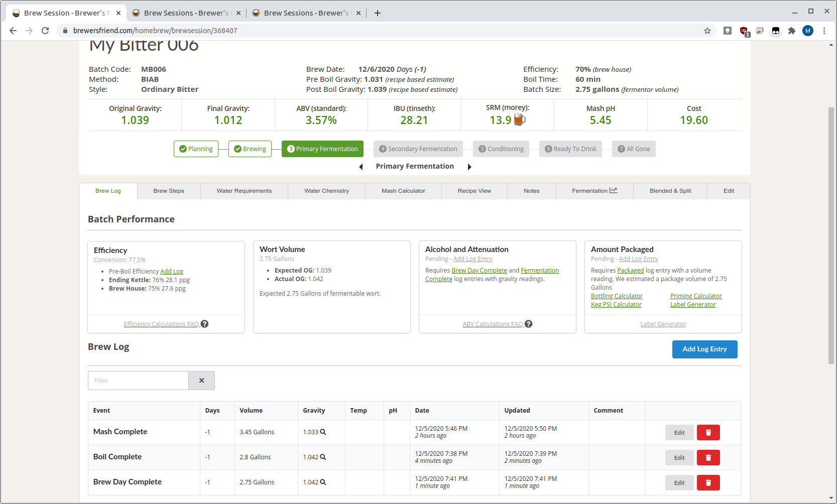Go to previous phase using left arrow
837x504 pixels.
pos(361,167)
